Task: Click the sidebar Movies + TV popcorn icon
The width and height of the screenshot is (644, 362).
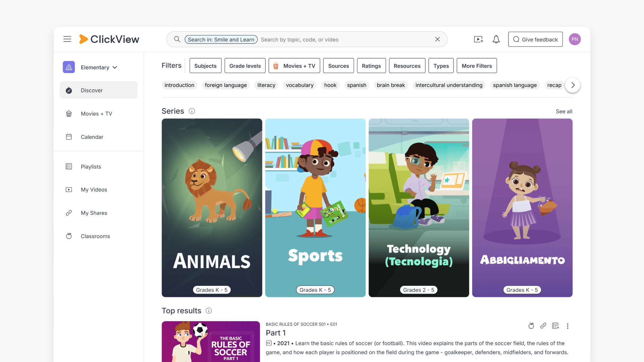Action: (69, 114)
